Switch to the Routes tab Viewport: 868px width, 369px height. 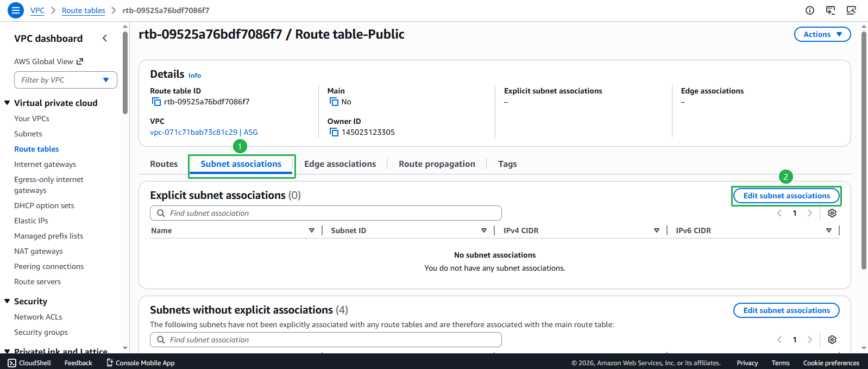164,164
